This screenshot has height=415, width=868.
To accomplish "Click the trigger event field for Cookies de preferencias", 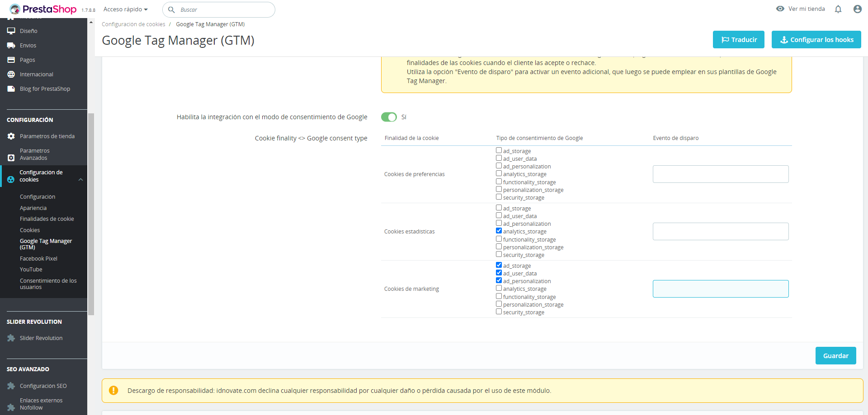I will [x=721, y=174].
